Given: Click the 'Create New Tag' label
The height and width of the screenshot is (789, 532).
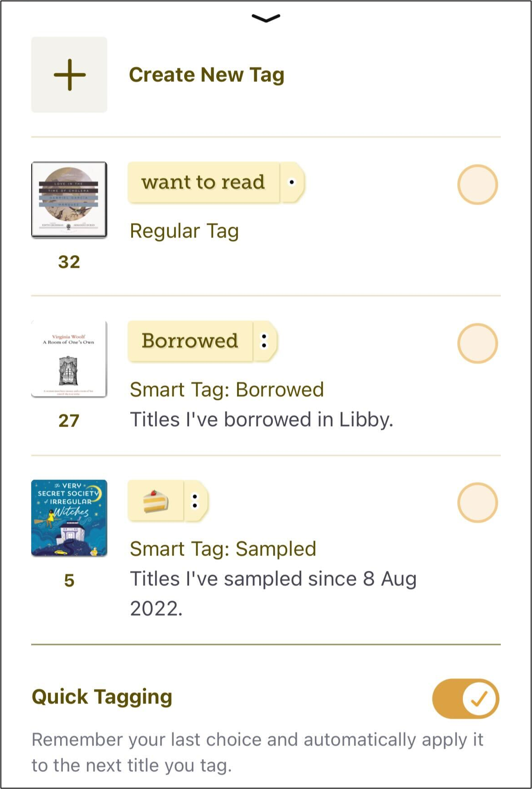Looking at the screenshot, I should point(207,75).
